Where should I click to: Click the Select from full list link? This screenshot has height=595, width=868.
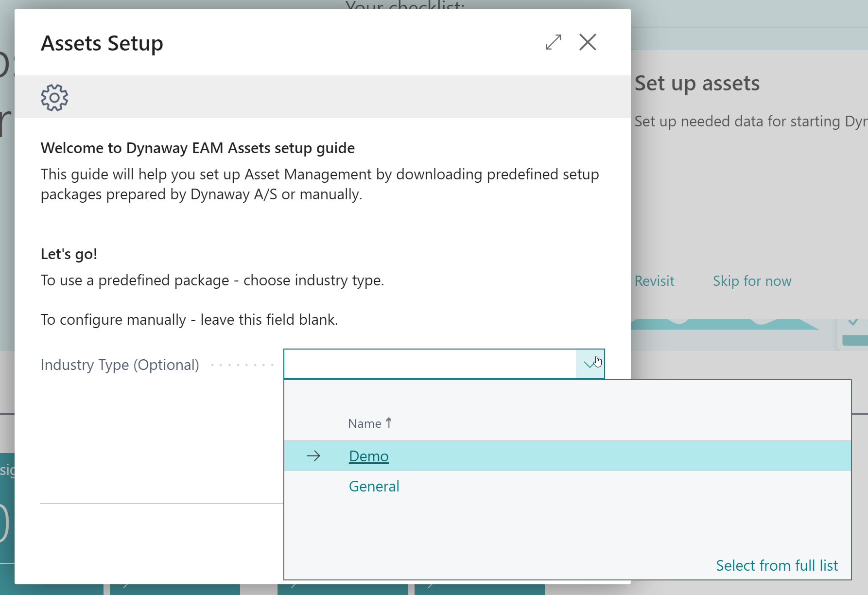tap(776, 565)
